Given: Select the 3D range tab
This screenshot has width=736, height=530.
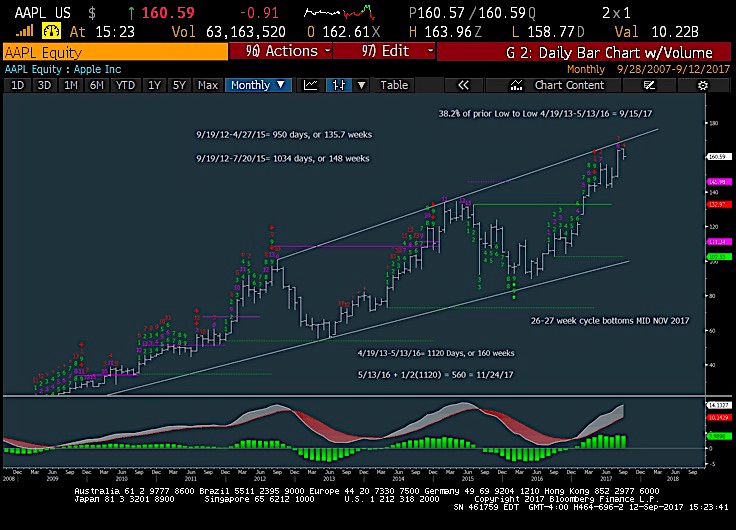Looking at the screenshot, I should tap(44, 85).
